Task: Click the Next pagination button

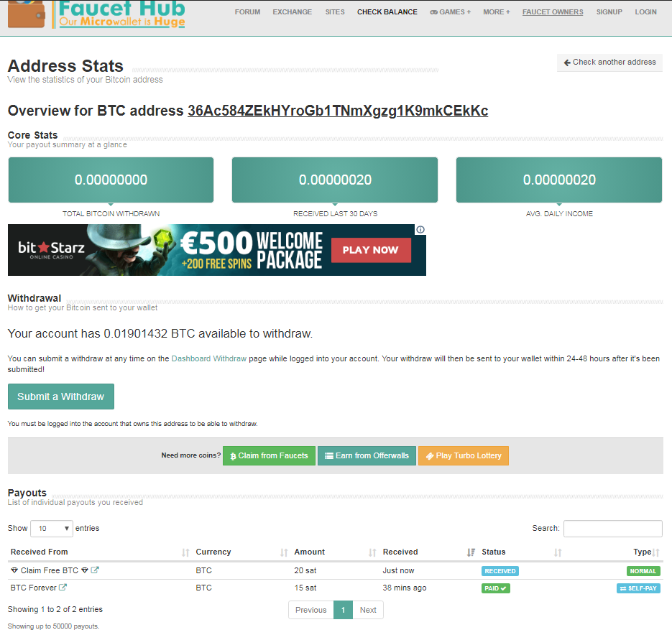Action: [368, 610]
